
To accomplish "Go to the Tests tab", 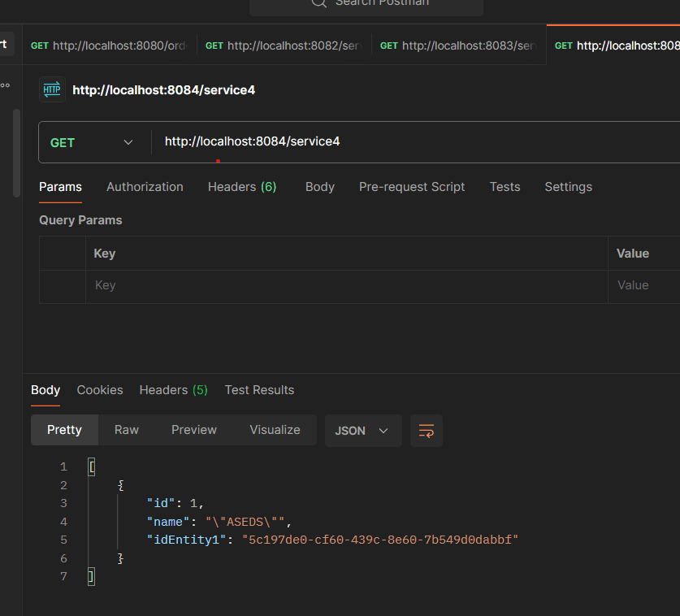I will (x=505, y=187).
